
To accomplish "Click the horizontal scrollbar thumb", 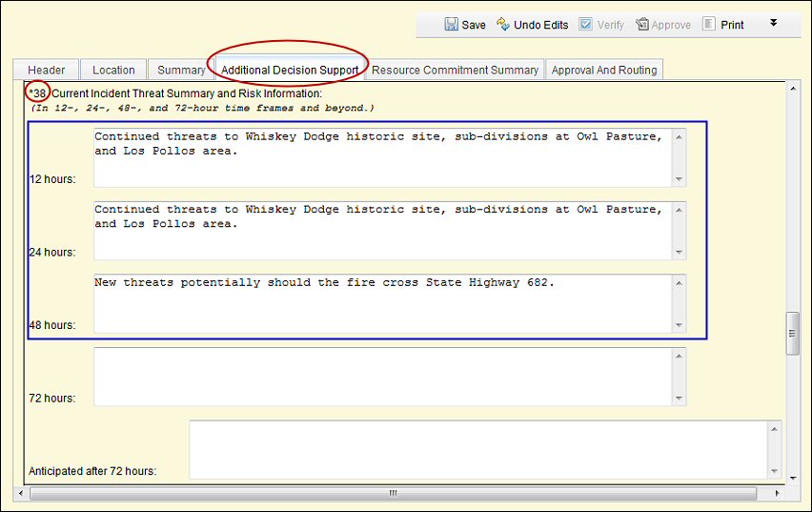I will [x=394, y=493].
